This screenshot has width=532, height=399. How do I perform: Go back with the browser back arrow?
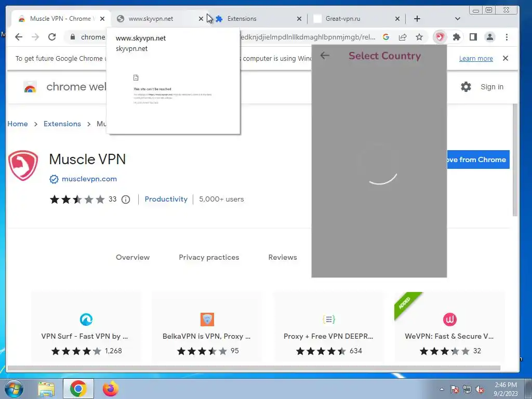point(19,37)
